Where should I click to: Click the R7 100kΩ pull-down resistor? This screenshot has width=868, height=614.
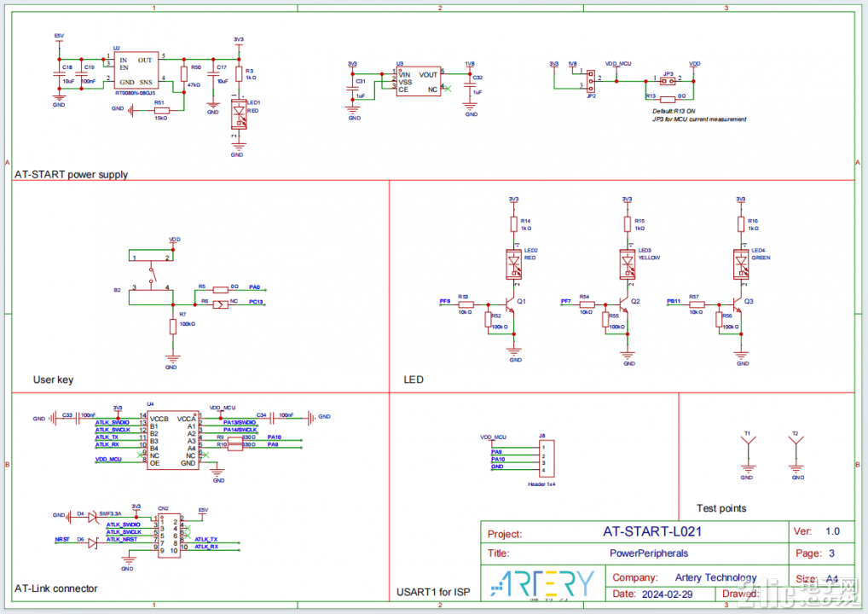coord(173,327)
